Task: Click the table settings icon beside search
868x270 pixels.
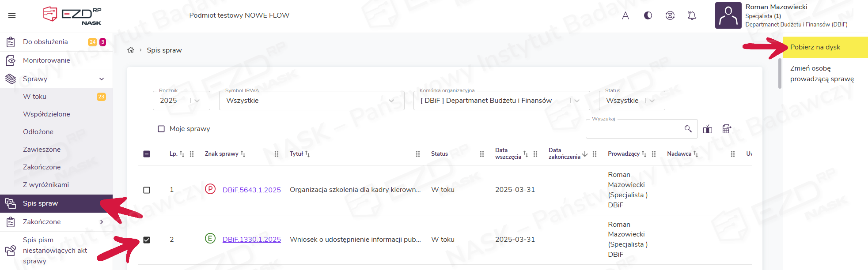Action: [x=727, y=129]
